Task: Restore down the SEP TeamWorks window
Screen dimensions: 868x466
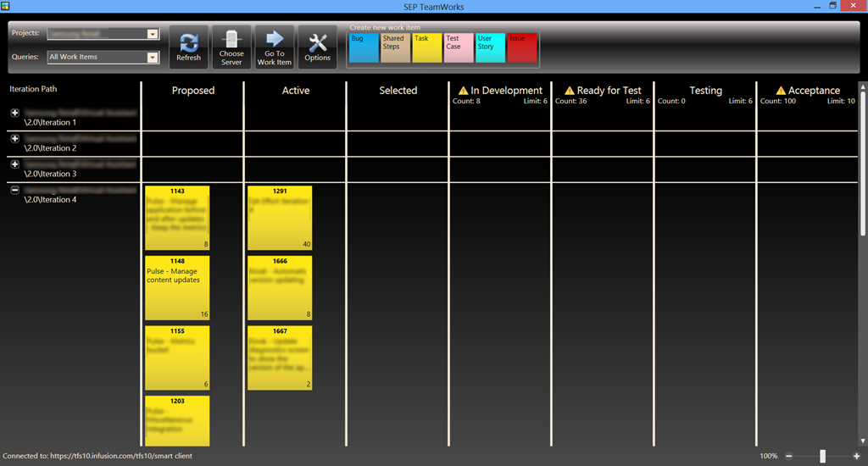Action: (x=832, y=6)
